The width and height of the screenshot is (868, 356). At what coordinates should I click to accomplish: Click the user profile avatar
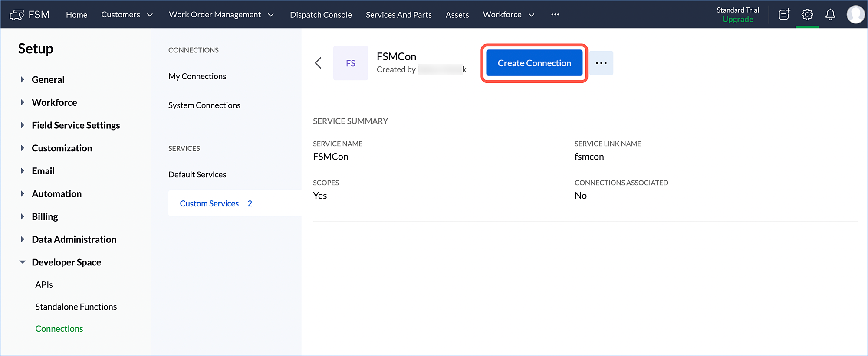pyautogui.click(x=855, y=15)
